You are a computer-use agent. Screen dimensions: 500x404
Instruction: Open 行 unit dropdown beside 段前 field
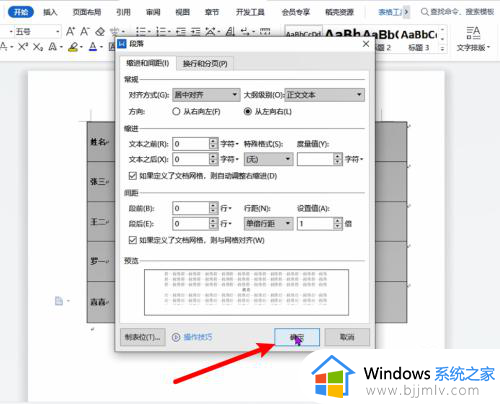pos(226,208)
